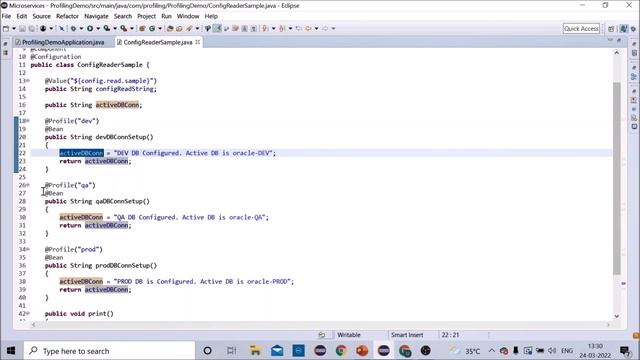Open the Run configurations dropdown arrow

98,29
